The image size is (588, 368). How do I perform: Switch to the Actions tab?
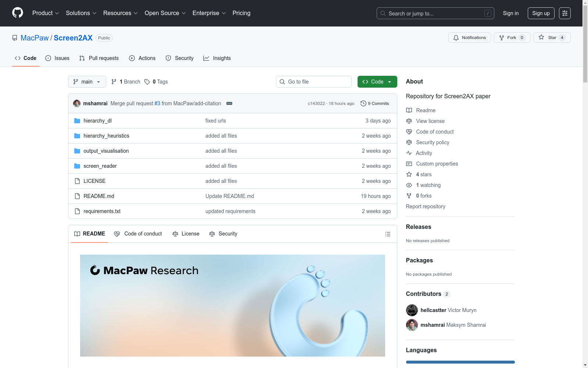coord(142,58)
